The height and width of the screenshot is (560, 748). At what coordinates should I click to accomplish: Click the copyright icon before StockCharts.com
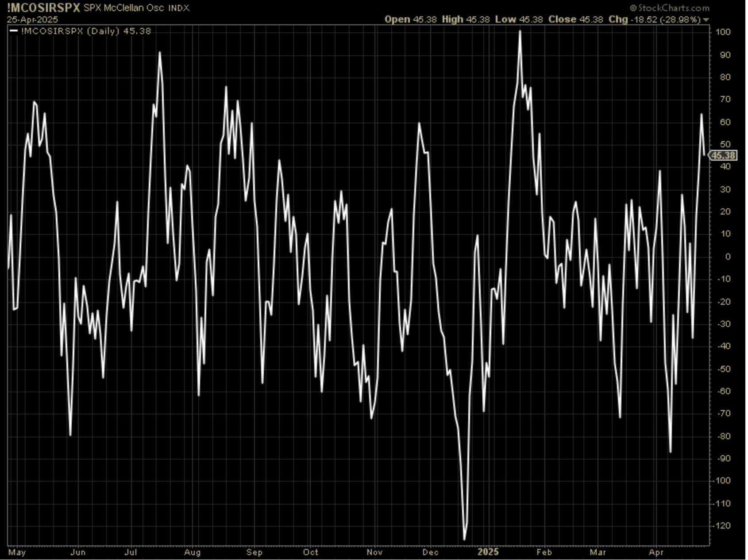click(x=633, y=8)
